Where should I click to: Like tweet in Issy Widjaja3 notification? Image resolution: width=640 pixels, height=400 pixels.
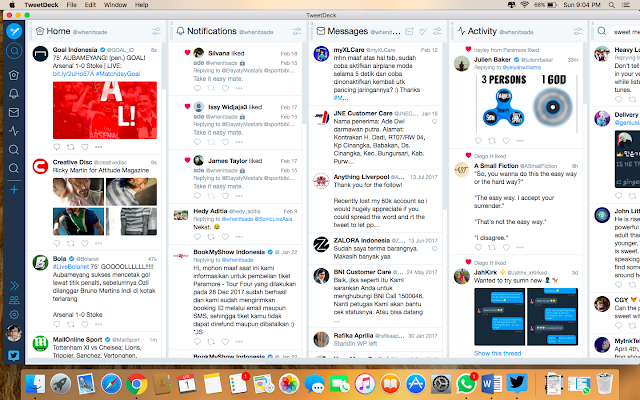coord(225,142)
